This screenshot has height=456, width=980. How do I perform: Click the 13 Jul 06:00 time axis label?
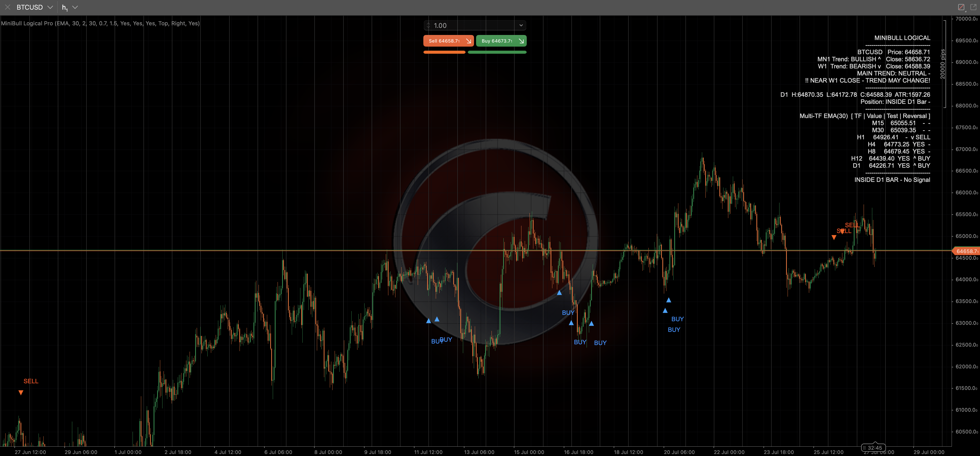pyautogui.click(x=479, y=452)
